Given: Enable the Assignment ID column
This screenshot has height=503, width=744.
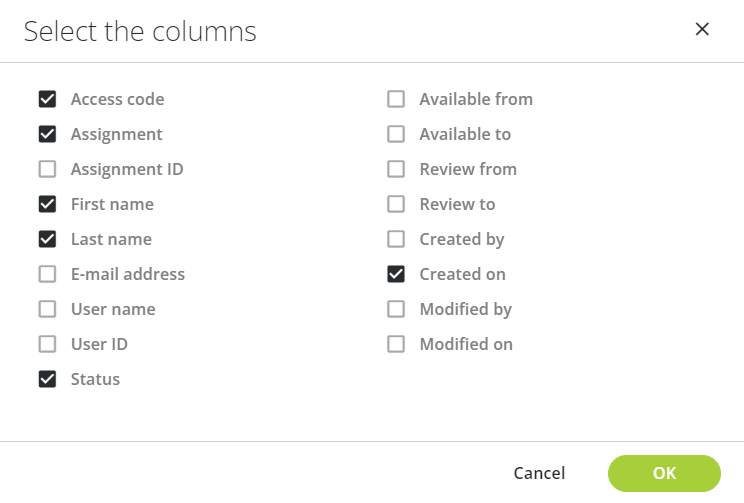Looking at the screenshot, I should click(47, 169).
